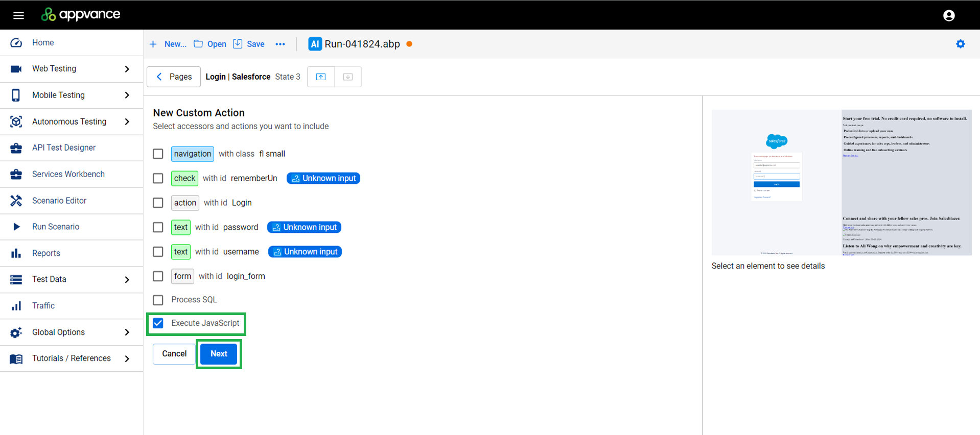Uncheck the Execute JavaScript checkbox
Screen dimensions: 980x435
pos(158,323)
